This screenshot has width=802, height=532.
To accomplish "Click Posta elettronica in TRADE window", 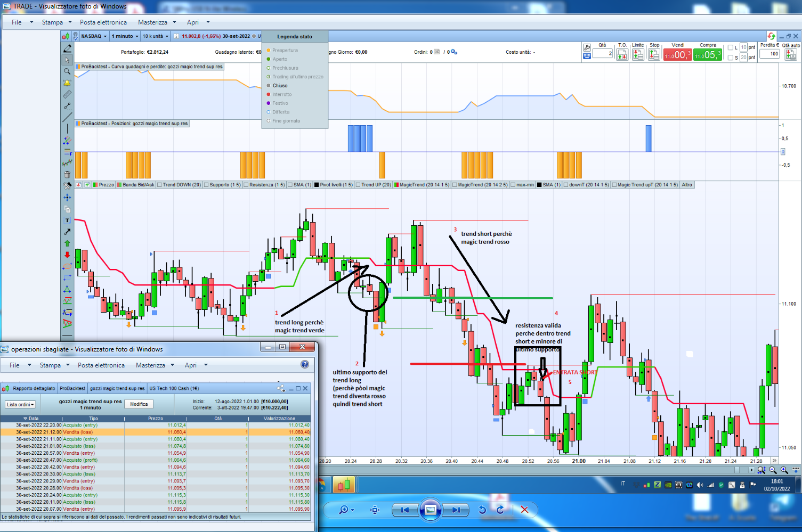I will tap(103, 22).
